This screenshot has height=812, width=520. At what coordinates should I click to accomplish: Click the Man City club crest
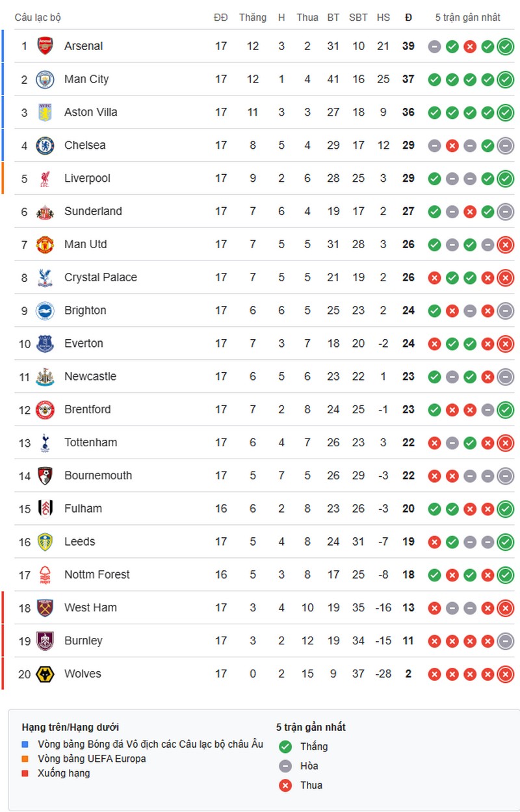[45, 79]
